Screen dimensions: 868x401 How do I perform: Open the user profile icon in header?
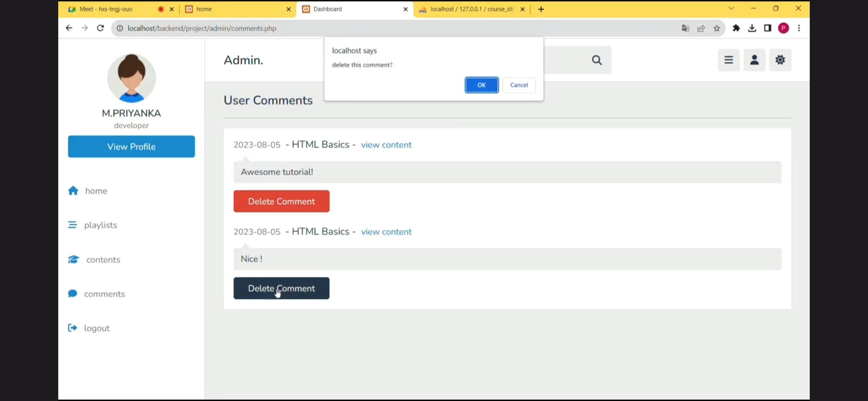[754, 60]
